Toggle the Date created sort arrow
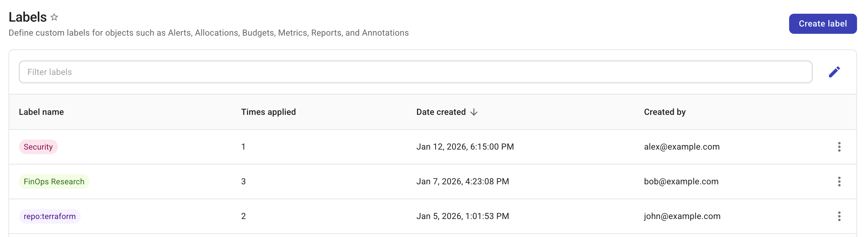The height and width of the screenshot is (237, 868). point(474,112)
